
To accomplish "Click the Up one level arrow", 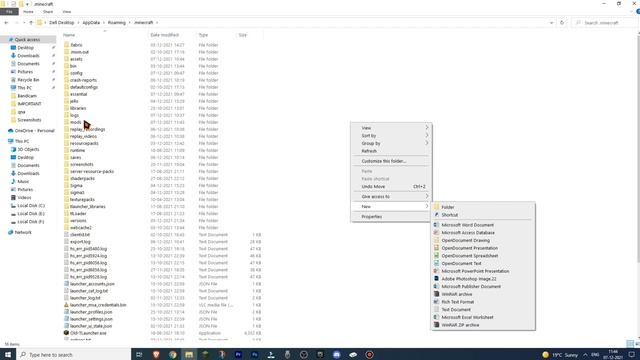I will pyautogui.click(x=31, y=23).
